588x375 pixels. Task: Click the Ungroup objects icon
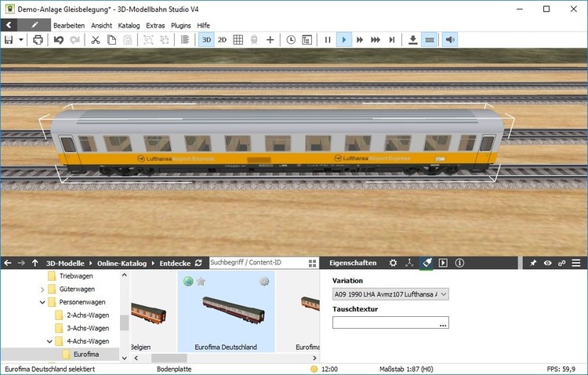pos(165,40)
